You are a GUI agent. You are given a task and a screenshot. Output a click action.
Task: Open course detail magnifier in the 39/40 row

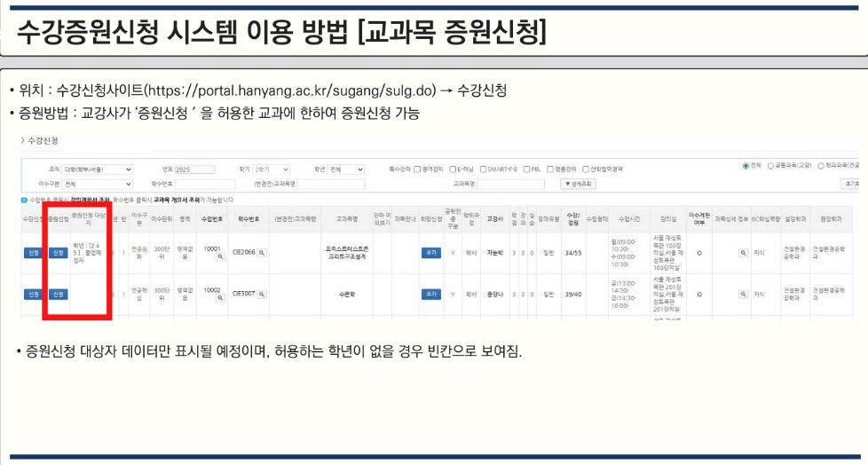click(742, 293)
